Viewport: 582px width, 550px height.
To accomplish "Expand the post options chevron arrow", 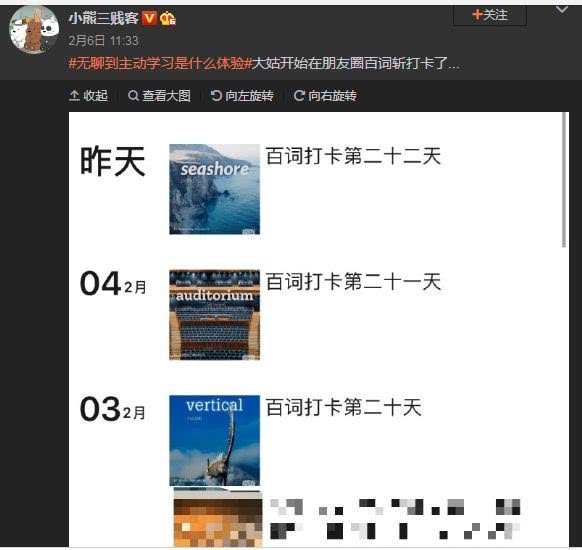I will tap(562, 10).
